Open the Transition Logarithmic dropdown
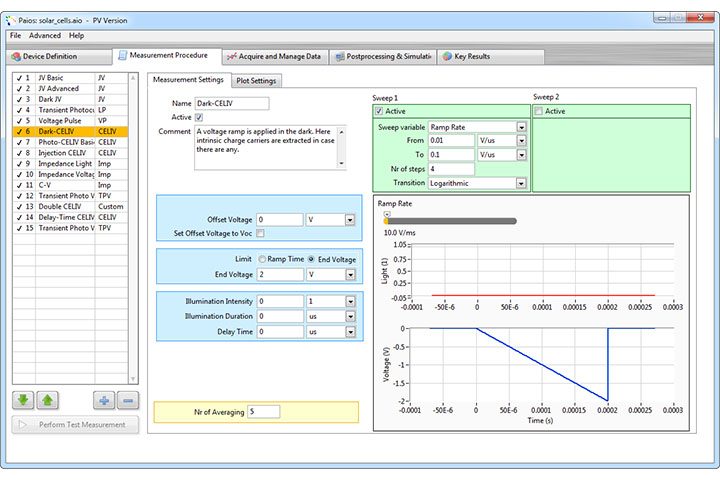The image size is (720, 480). point(521,183)
